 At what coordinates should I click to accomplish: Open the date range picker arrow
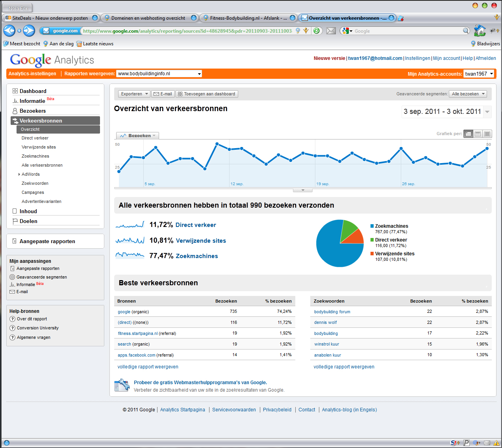(487, 112)
